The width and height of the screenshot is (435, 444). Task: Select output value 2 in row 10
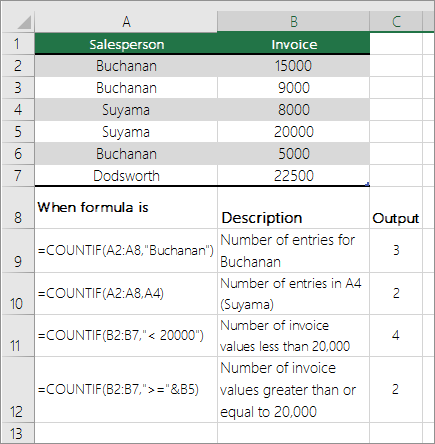pos(396,294)
